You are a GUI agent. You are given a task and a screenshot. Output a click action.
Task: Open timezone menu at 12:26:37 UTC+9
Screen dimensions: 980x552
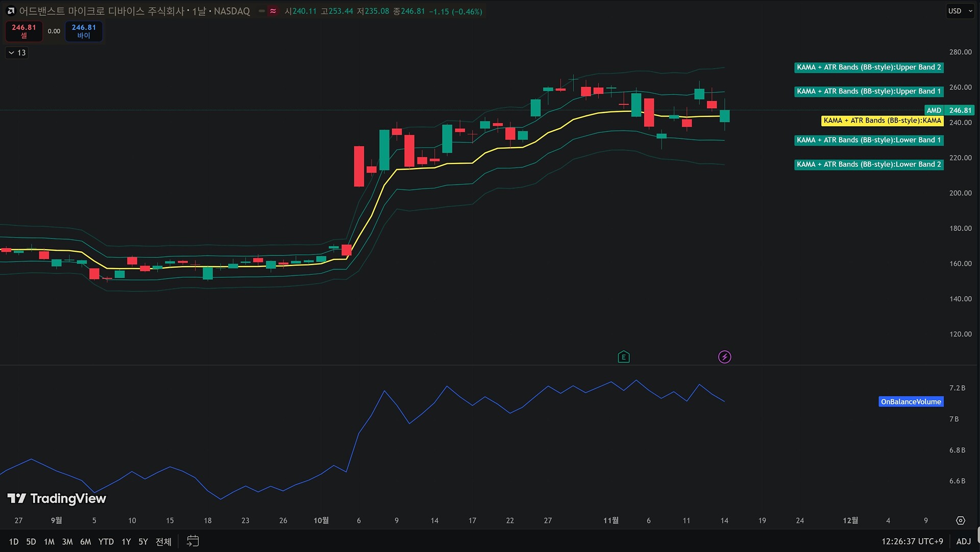(912, 541)
